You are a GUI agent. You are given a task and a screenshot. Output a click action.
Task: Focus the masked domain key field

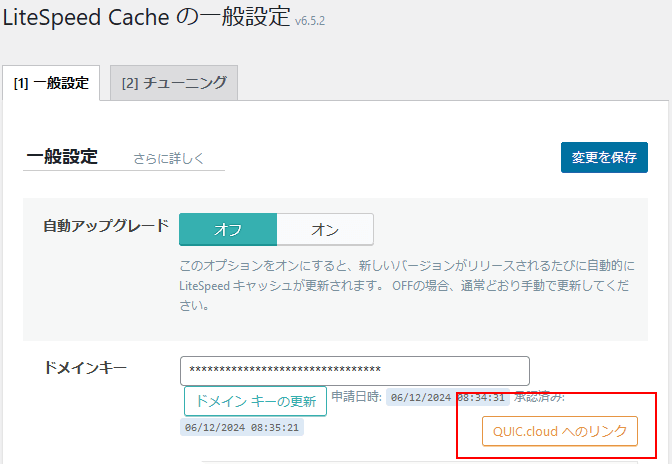(354, 370)
